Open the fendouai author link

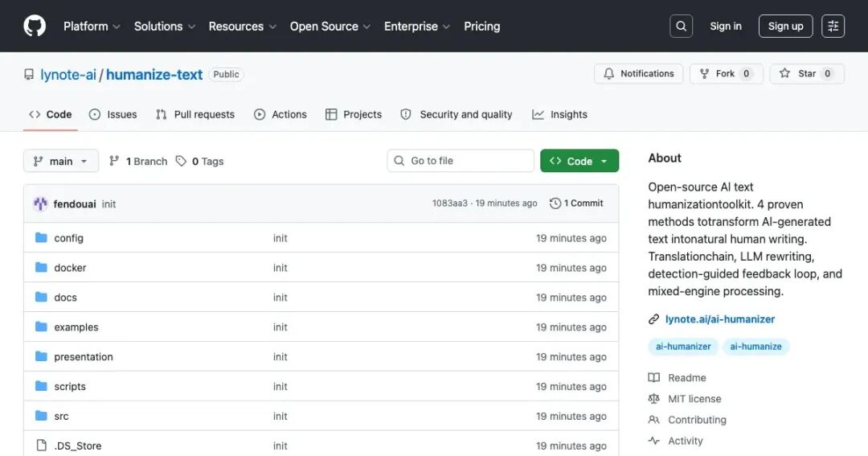click(75, 204)
